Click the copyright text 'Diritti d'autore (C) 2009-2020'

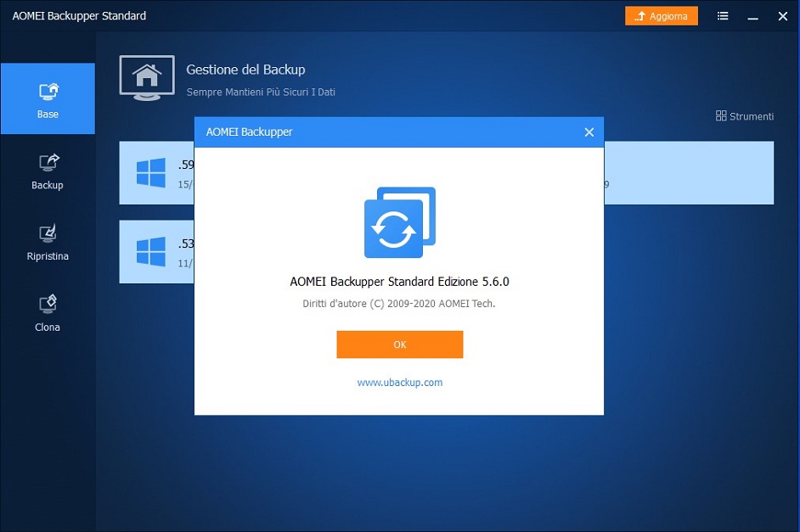pos(369,304)
